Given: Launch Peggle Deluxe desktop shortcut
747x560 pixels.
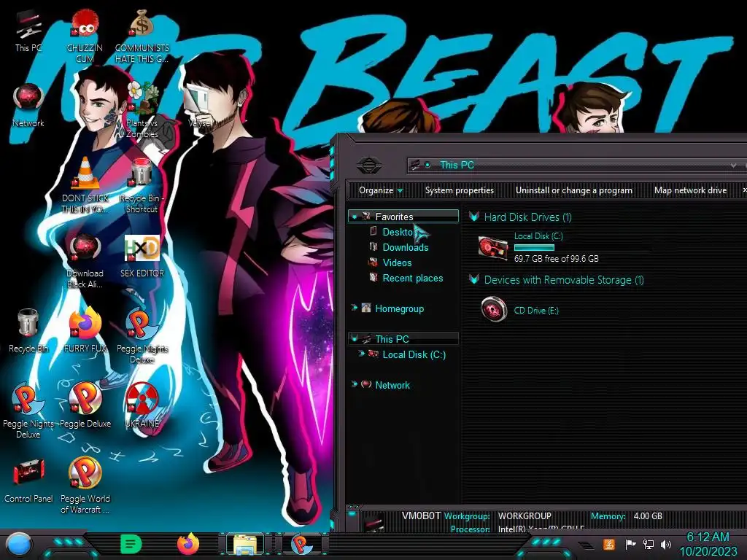Looking at the screenshot, I should pos(85,405).
